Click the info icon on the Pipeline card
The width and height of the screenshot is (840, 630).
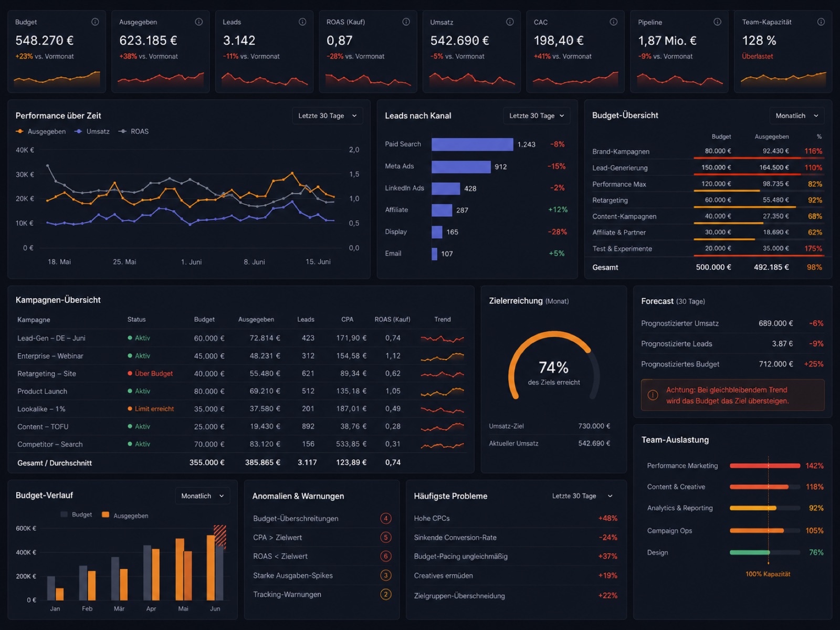pos(717,22)
